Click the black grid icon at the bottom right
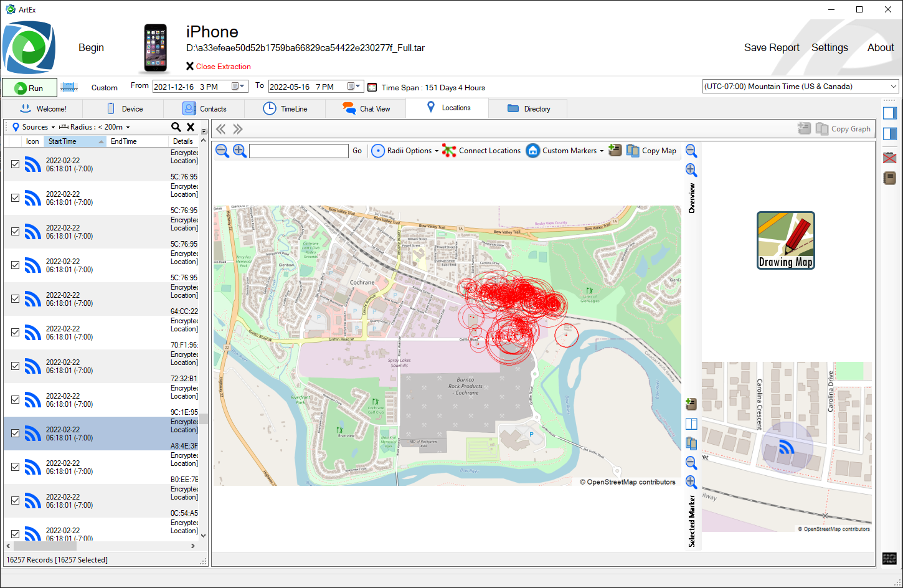This screenshot has height=588, width=903. 889,558
